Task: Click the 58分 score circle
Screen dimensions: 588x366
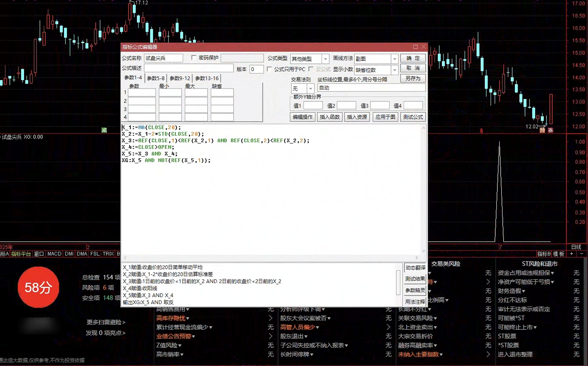Action: tap(39, 287)
